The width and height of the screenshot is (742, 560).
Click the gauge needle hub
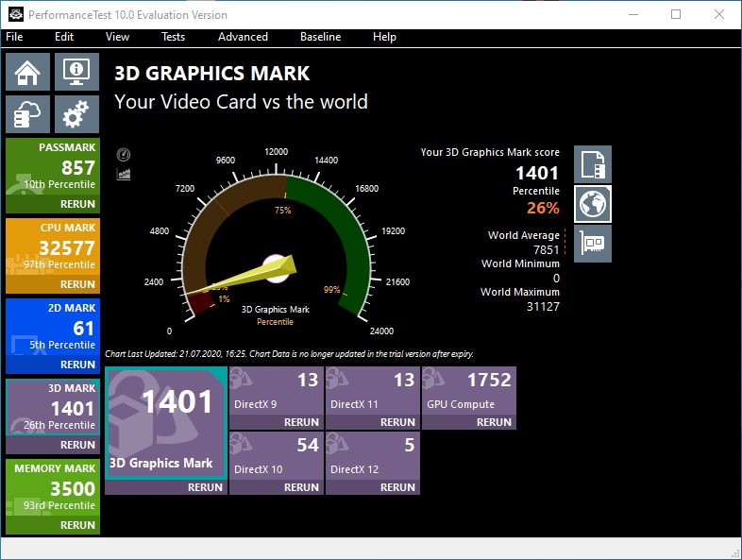click(x=277, y=269)
